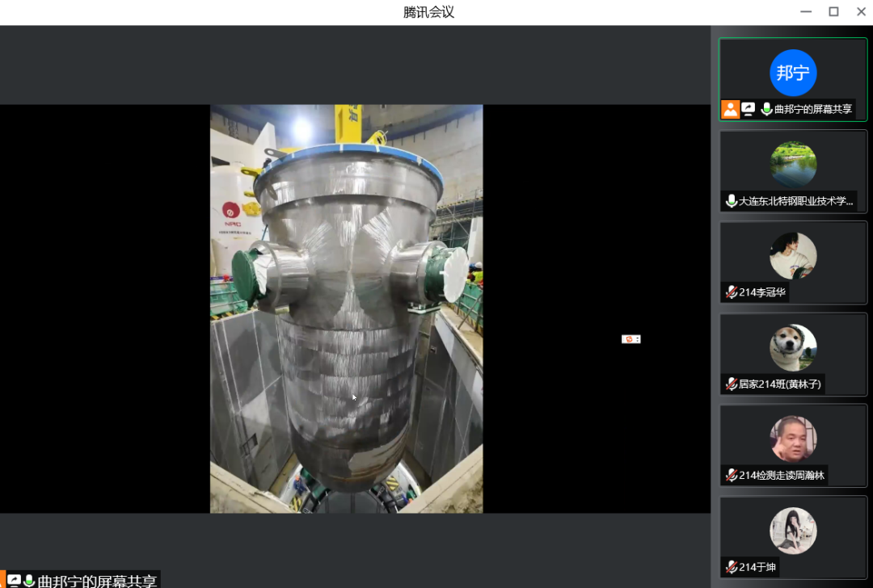Click the green mic icon in bottom-left overlay
This screenshot has width=873, height=588.
click(29, 581)
